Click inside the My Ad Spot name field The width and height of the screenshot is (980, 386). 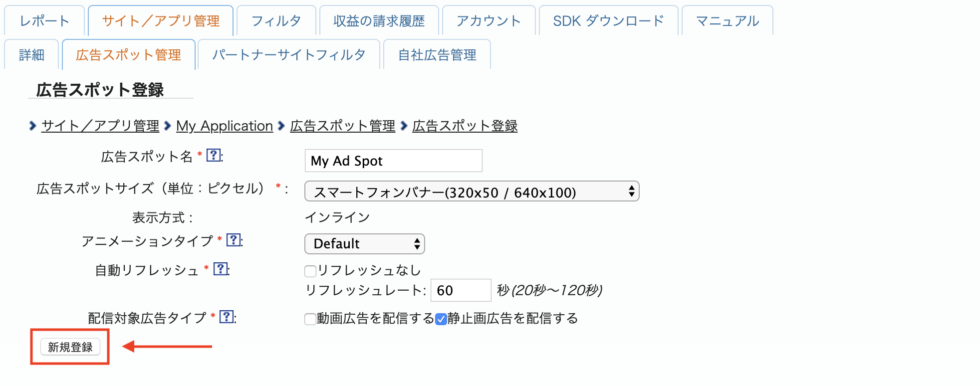(x=393, y=161)
